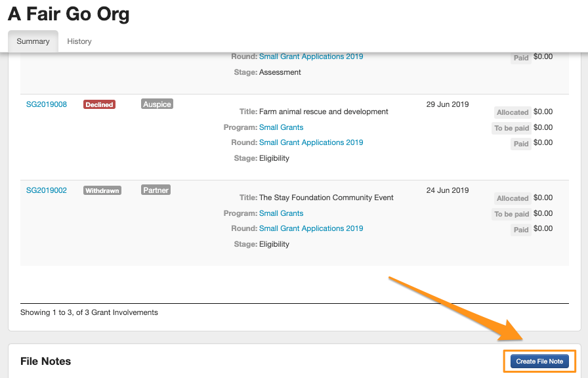Open round link in the Assessment stage row
This screenshot has width=588, height=378.
(310, 56)
